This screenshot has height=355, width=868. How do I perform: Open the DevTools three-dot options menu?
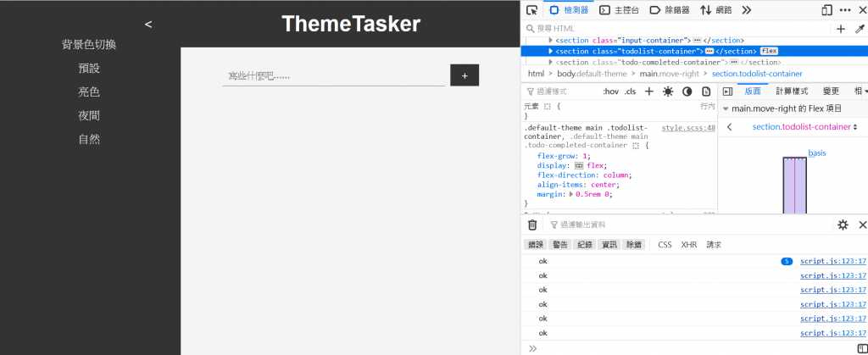coord(845,10)
